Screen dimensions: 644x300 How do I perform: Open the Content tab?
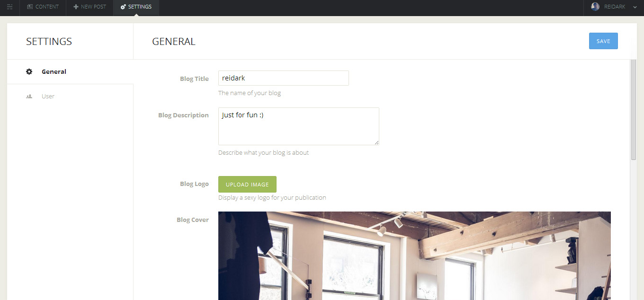[x=43, y=7]
